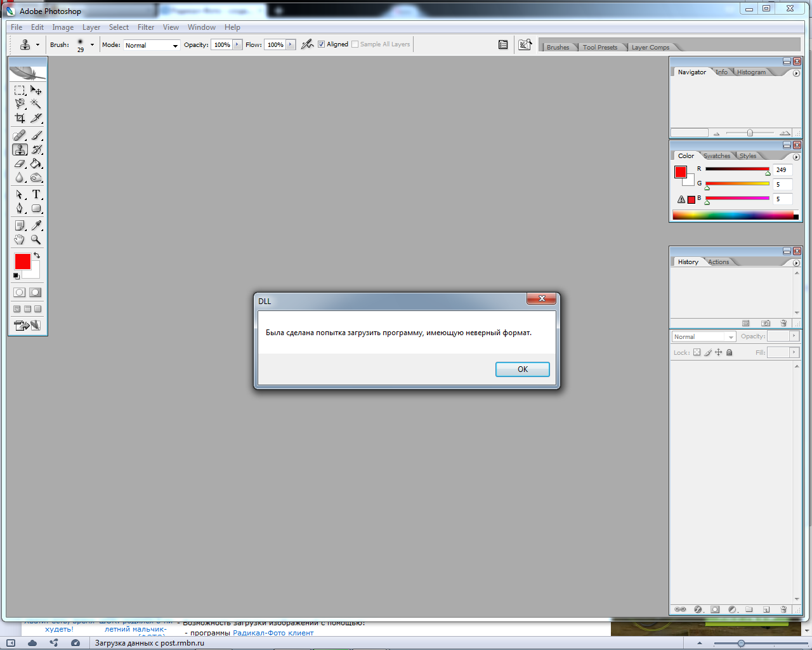Open the Opacity slider arrow in options bar
The image size is (812, 650).
click(238, 44)
